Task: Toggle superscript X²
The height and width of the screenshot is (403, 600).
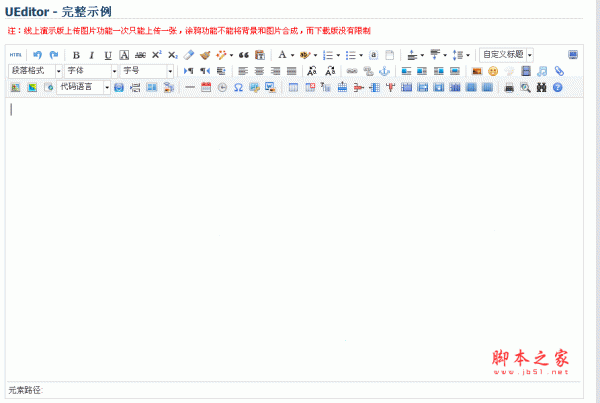Action: (x=157, y=55)
